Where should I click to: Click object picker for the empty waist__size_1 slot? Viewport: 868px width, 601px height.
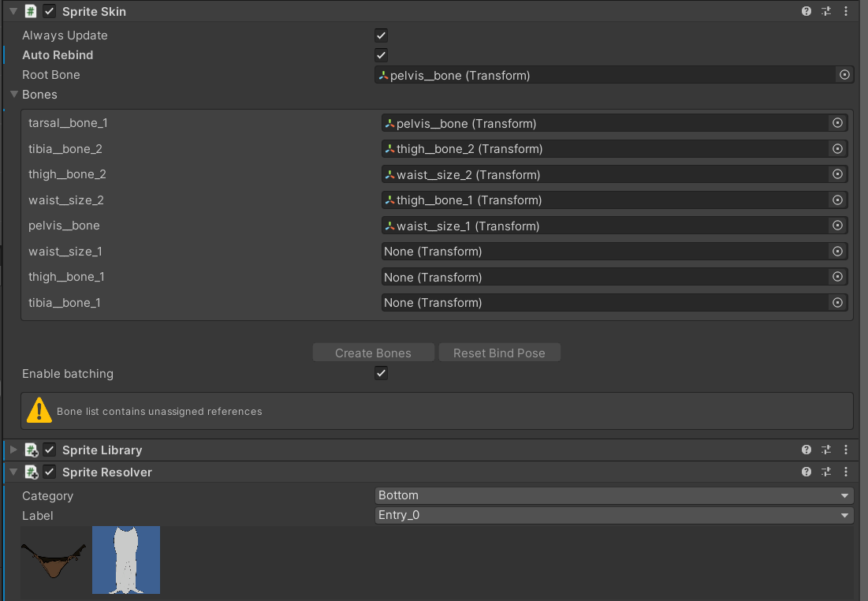point(837,251)
